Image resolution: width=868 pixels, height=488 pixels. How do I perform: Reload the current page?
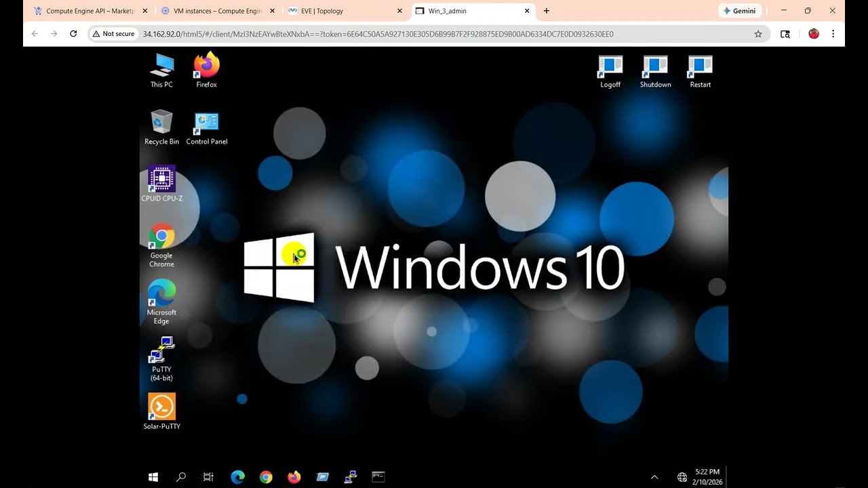[x=73, y=34]
